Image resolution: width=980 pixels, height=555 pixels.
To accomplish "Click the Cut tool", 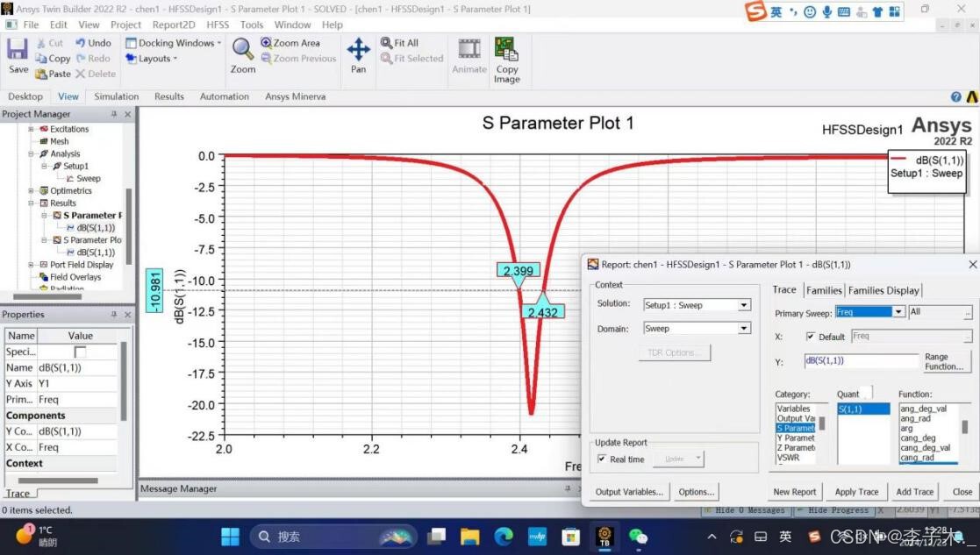I will coord(49,43).
